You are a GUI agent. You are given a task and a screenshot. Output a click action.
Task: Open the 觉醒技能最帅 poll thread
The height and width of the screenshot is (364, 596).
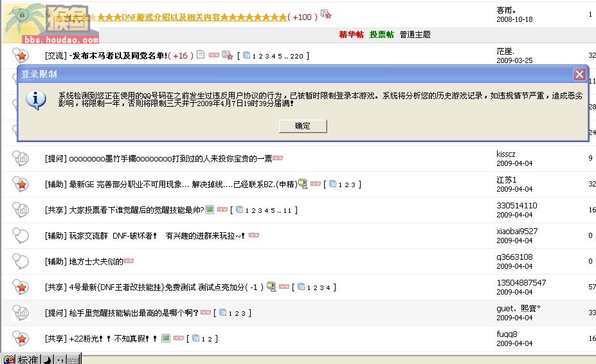(x=136, y=210)
